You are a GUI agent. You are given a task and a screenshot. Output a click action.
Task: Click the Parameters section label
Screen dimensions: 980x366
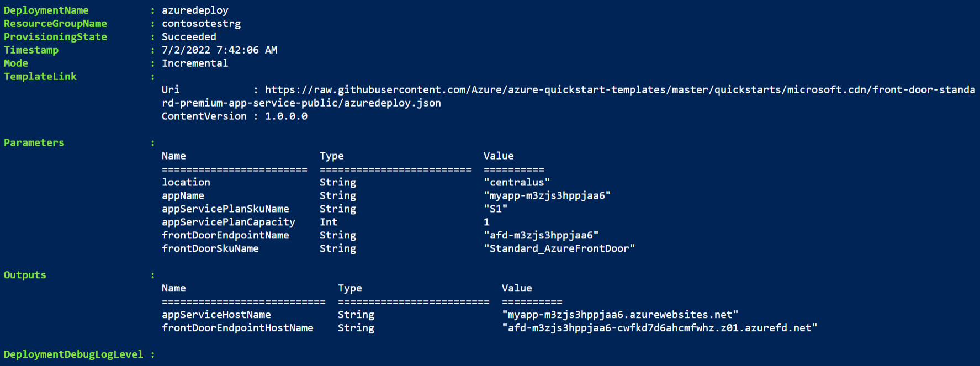(x=34, y=143)
